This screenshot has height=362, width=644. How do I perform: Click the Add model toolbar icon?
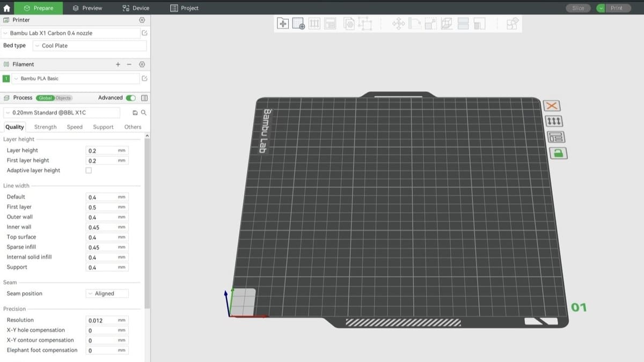tap(283, 24)
